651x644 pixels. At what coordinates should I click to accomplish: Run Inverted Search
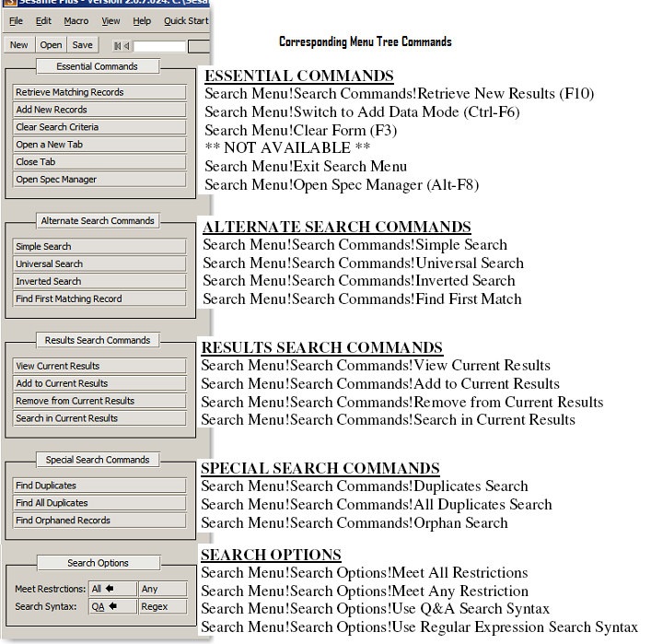click(x=99, y=281)
